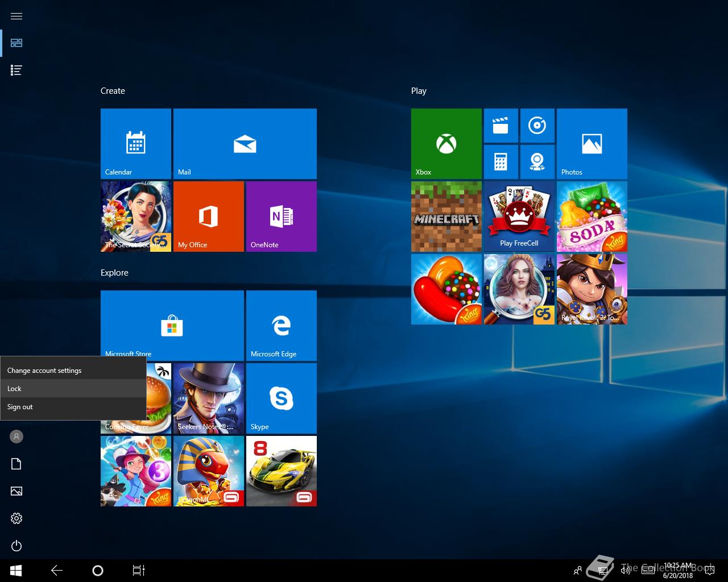Launch the Calculator small tile

click(x=501, y=162)
